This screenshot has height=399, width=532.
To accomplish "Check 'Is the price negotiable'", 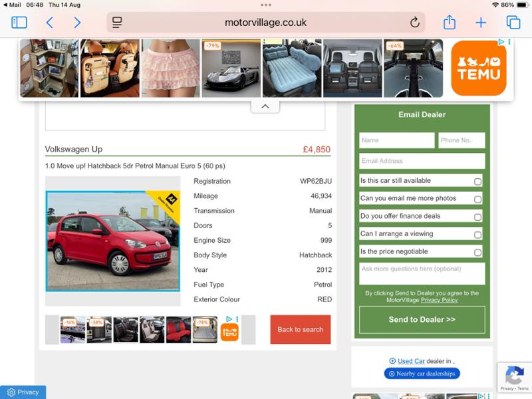I will coord(477,252).
